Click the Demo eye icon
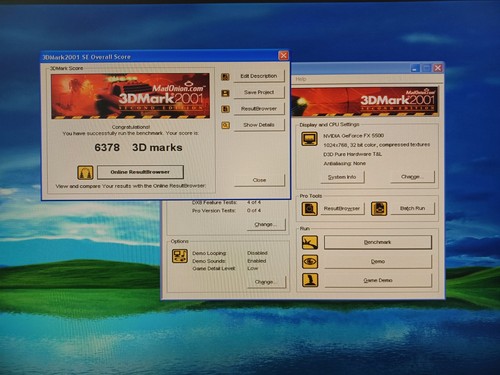The height and width of the screenshot is (375, 500). point(310,262)
